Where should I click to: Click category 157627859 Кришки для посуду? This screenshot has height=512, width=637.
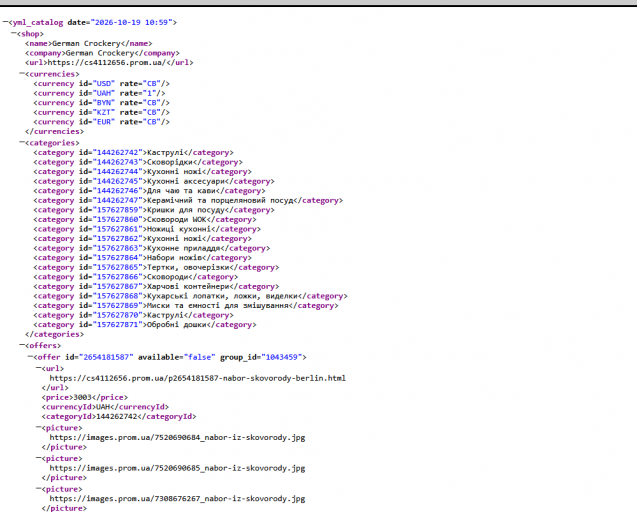(x=154, y=210)
